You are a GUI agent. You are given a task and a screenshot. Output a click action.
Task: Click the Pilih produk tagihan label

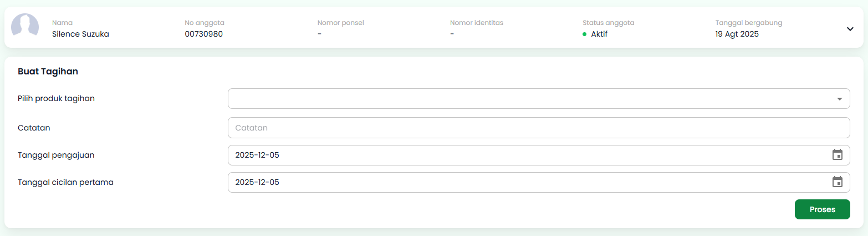click(56, 99)
